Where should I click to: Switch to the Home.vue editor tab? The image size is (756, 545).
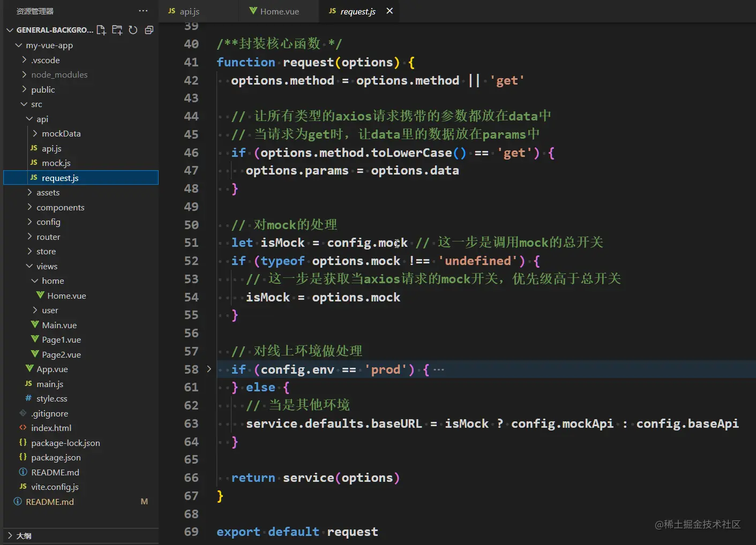pos(279,11)
